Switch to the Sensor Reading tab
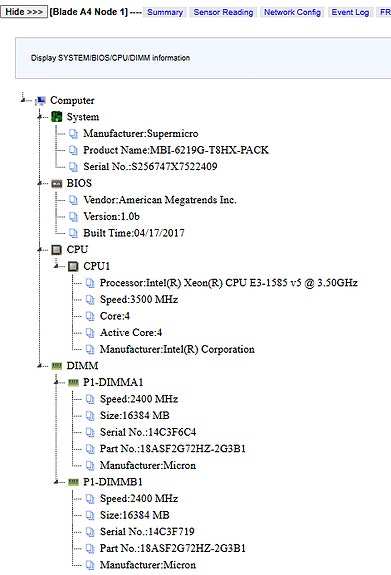 tap(223, 12)
